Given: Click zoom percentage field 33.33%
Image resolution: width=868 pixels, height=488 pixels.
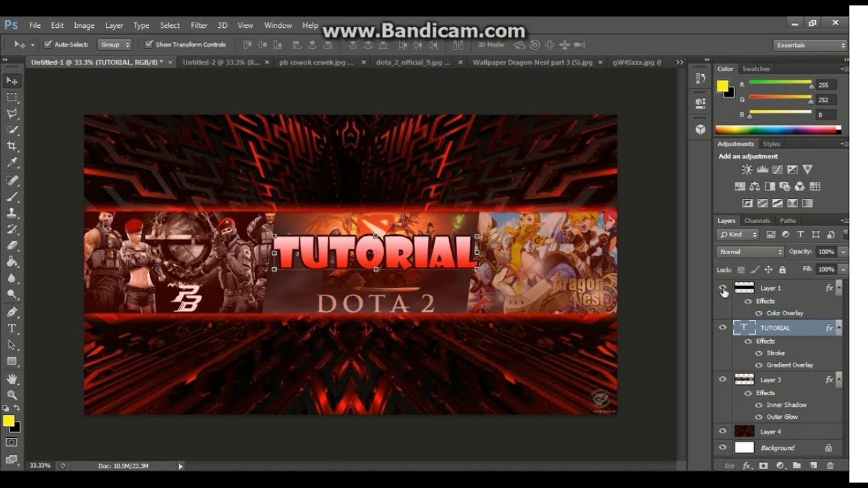Looking at the screenshot, I should point(39,466).
